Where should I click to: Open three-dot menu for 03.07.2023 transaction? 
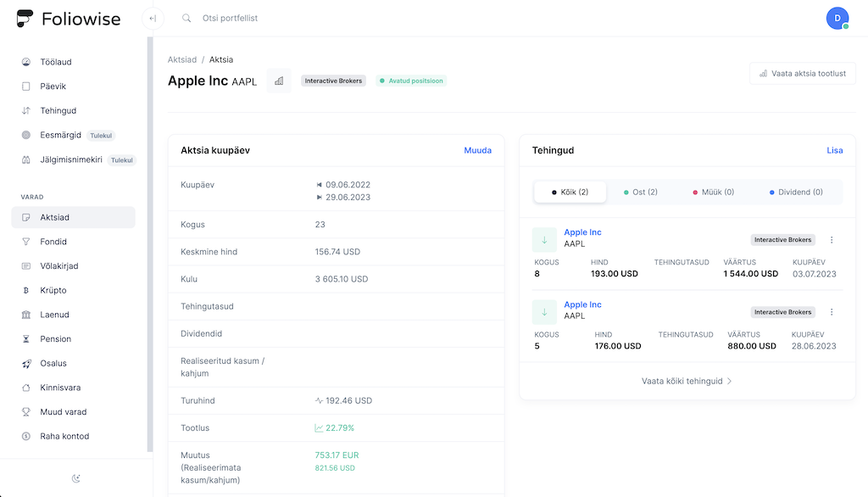pyautogui.click(x=832, y=240)
